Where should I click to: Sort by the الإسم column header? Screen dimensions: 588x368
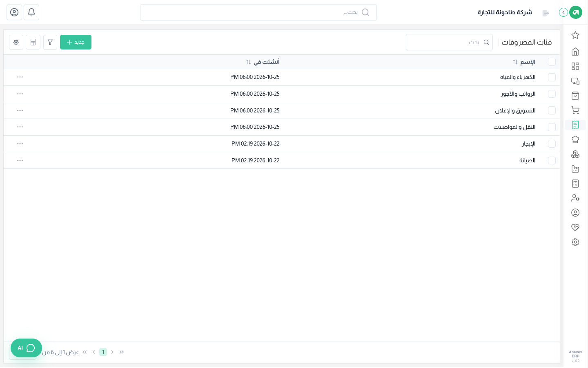[524, 62]
